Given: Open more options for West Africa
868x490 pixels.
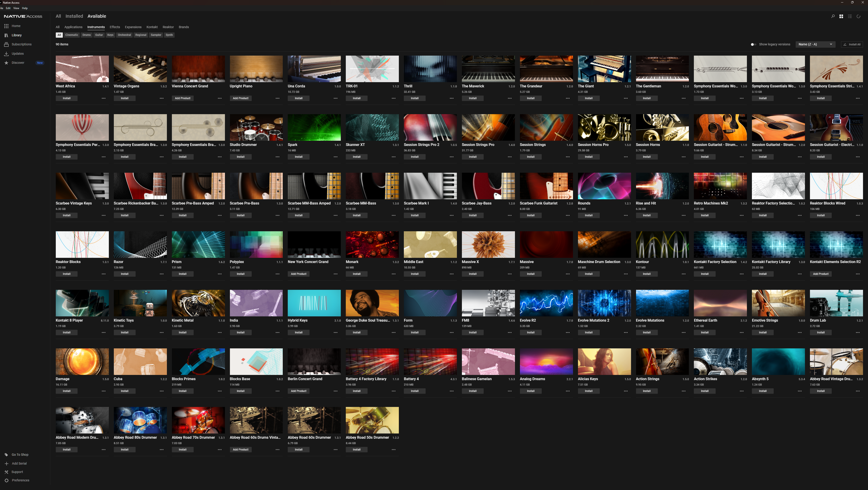Looking at the screenshot, I should (103, 98).
